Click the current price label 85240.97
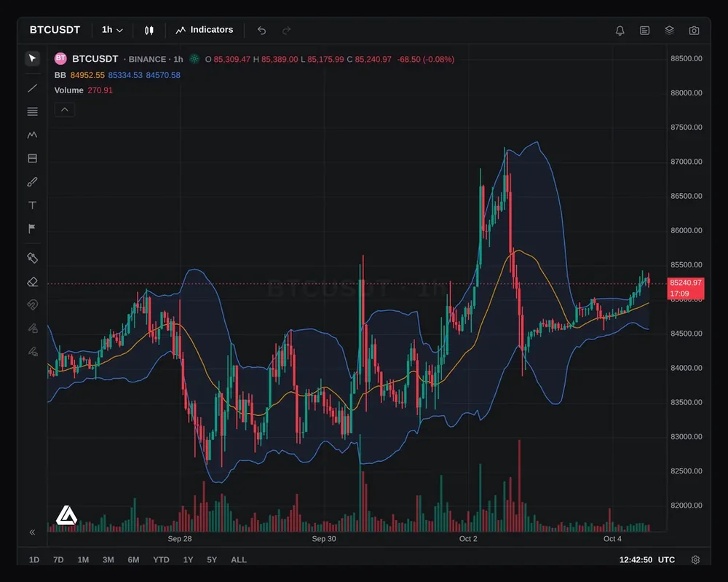728x582 pixels. pyautogui.click(x=686, y=283)
